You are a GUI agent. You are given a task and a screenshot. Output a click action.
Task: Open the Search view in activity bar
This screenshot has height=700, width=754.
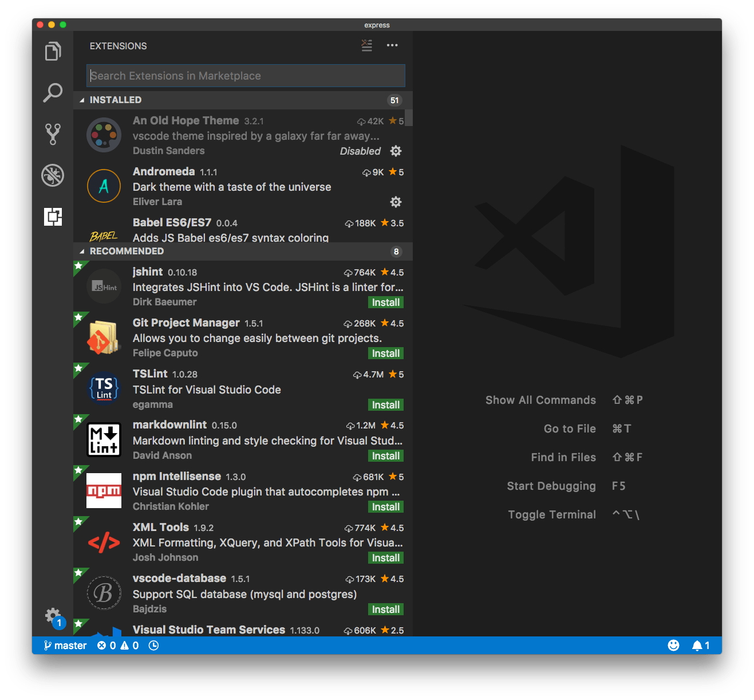(53, 93)
